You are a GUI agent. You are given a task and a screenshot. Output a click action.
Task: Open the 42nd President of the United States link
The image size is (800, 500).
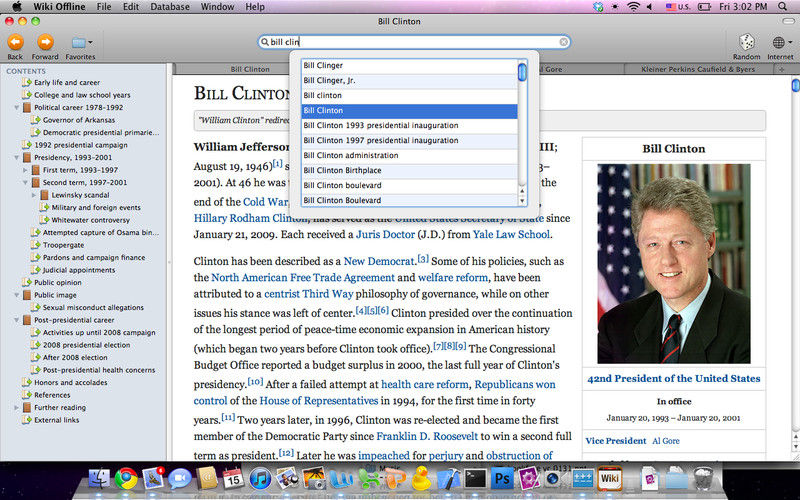pyautogui.click(x=673, y=379)
